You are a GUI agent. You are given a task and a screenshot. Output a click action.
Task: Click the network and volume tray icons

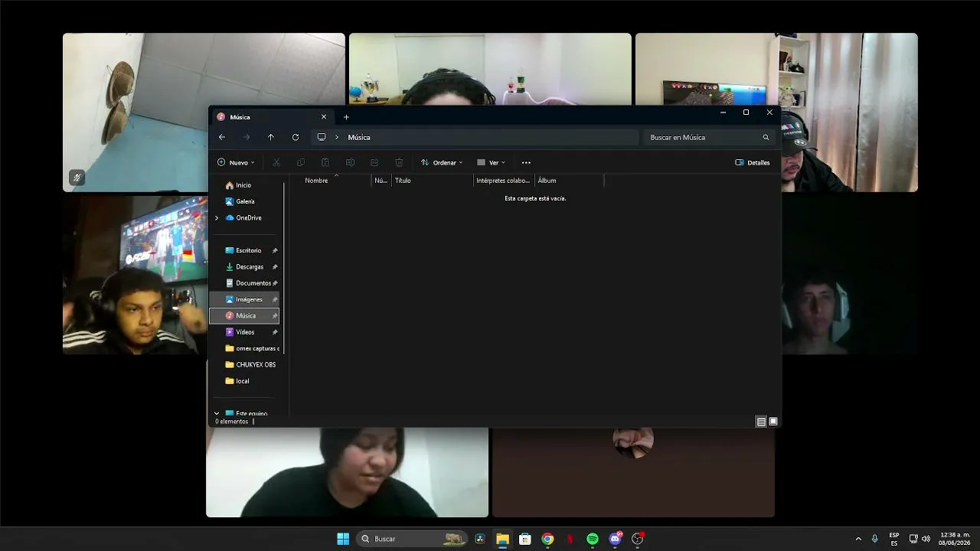[920, 539]
